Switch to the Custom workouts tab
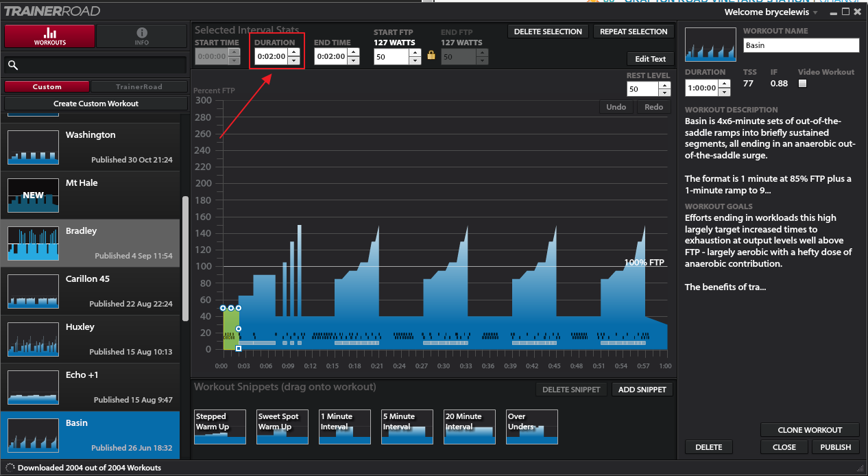 (47, 87)
